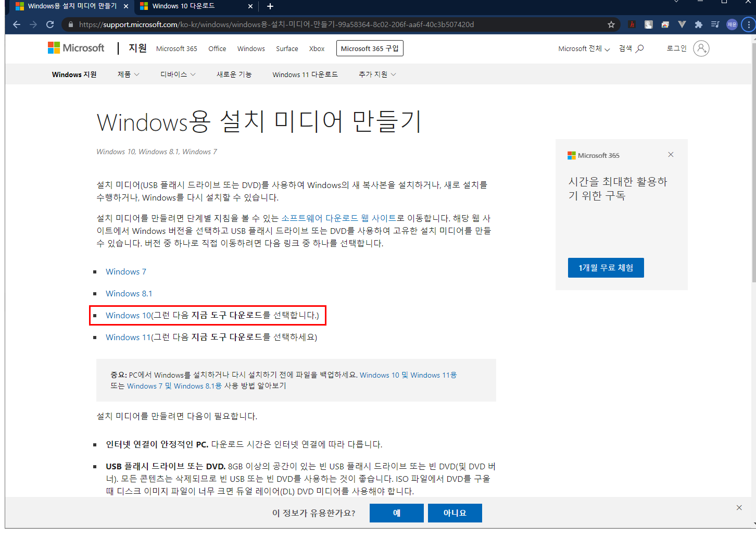
Task: Open search with the magnifier icon
Action: point(640,48)
